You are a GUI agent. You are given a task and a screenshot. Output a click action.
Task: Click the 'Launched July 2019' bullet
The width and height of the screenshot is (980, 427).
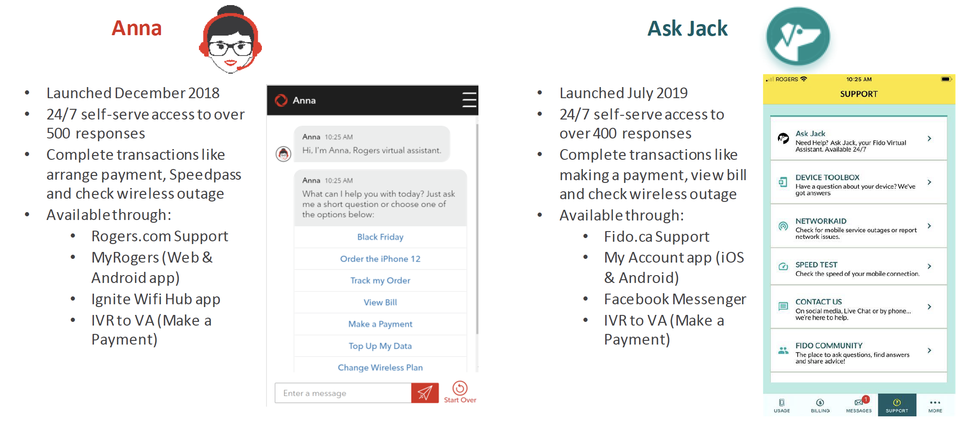623,93
